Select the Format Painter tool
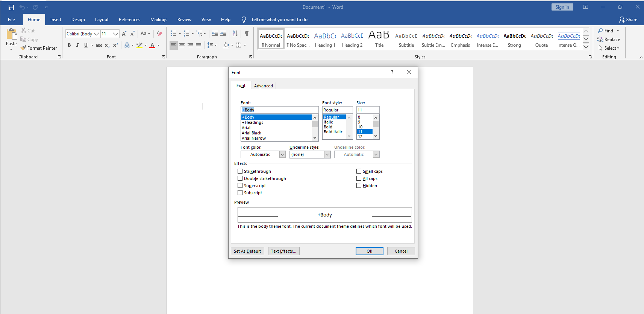The image size is (644, 314). click(x=39, y=48)
